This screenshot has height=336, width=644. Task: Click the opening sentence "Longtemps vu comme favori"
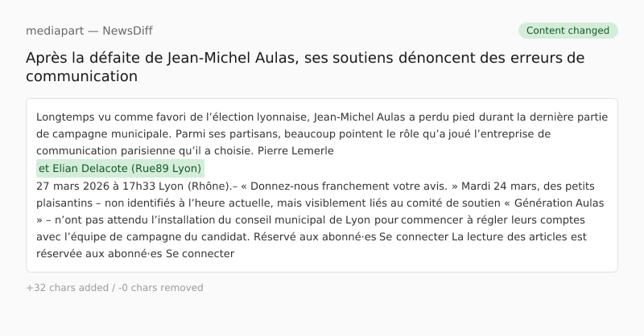tap(104, 117)
